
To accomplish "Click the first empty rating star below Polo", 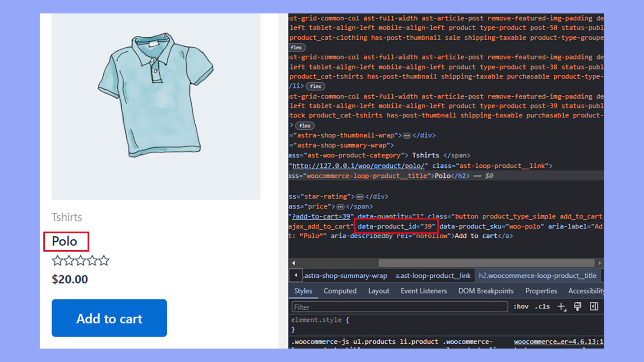I will point(57,260).
